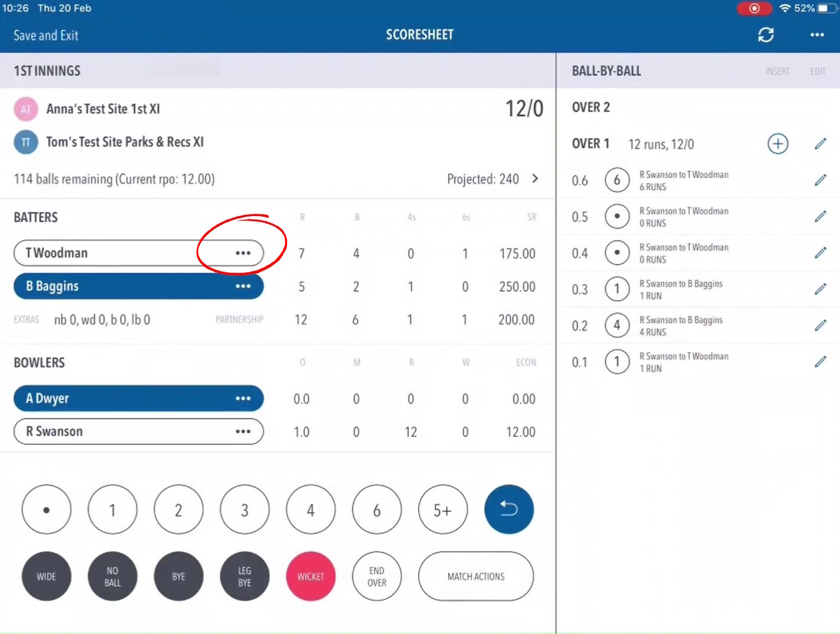Tap the undo last ball button
840x634 pixels.
click(x=509, y=509)
